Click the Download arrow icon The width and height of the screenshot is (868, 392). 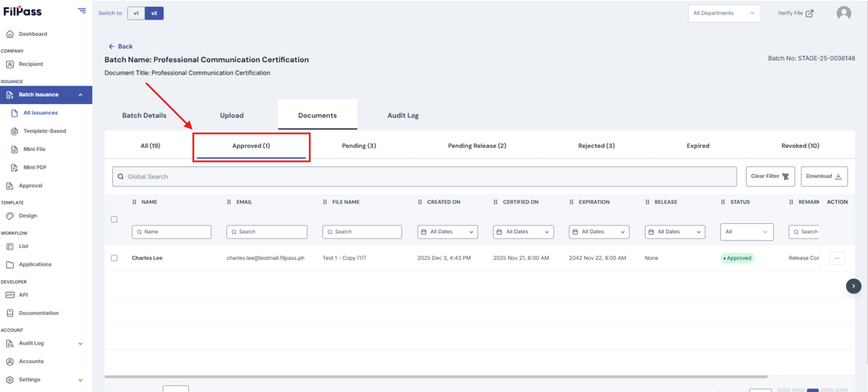pyautogui.click(x=838, y=177)
